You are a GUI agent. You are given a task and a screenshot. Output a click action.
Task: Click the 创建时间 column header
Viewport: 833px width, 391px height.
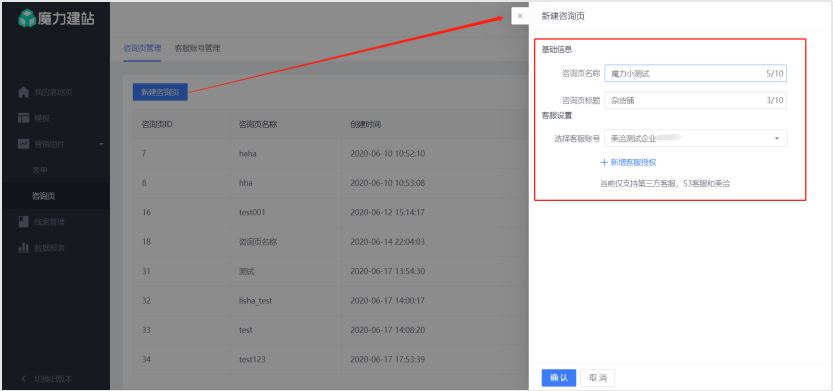pyautogui.click(x=366, y=125)
